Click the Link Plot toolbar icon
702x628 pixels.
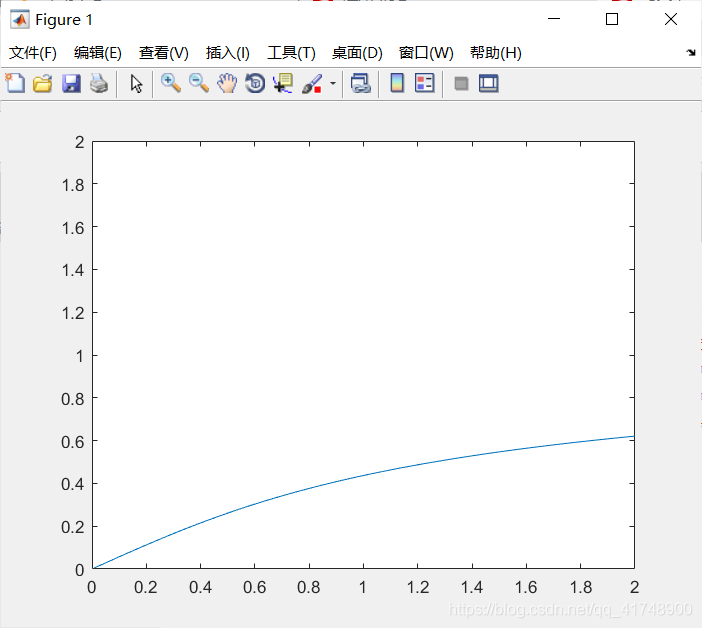tap(360, 84)
